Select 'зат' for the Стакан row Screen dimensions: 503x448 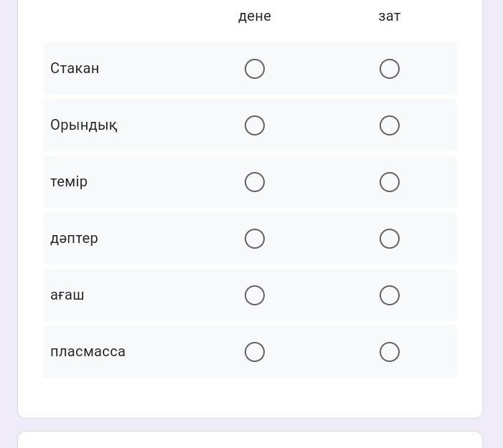[x=390, y=69]
